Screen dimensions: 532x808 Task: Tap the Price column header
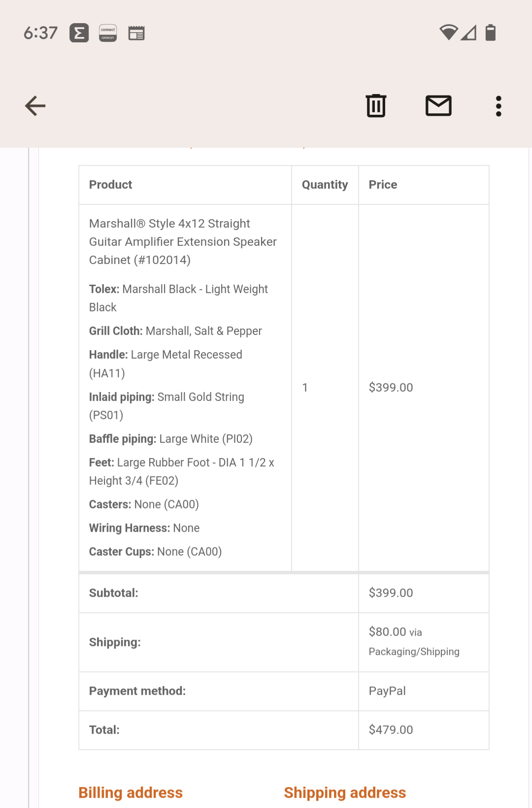383,184
